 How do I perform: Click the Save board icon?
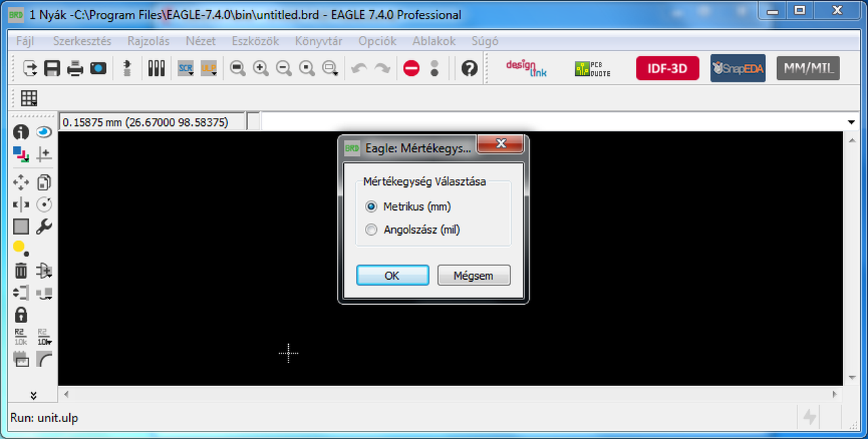(52, 68)
